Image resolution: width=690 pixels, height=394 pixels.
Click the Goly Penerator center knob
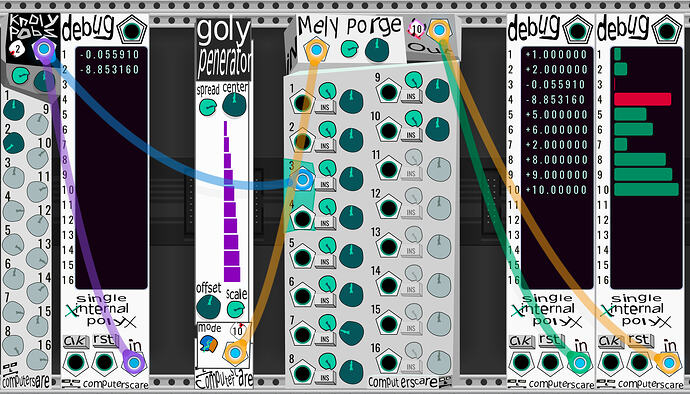[x=234, y=105]
